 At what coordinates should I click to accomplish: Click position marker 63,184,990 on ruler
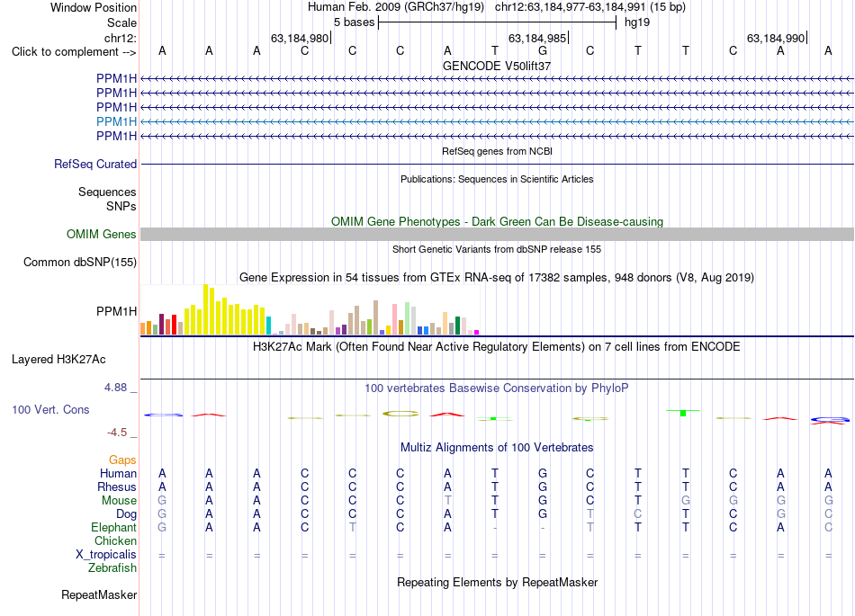[777, 38]
